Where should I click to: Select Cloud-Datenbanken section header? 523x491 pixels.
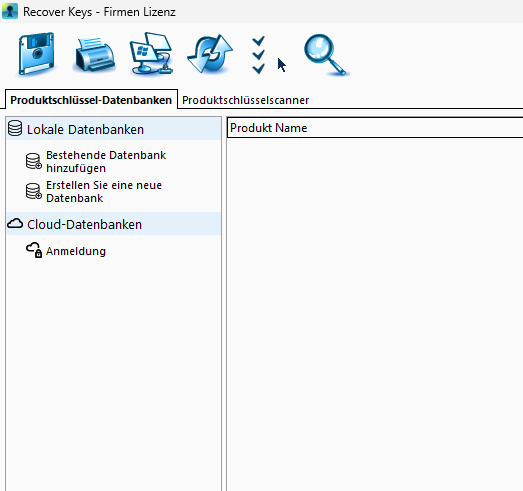pos(113,223)
